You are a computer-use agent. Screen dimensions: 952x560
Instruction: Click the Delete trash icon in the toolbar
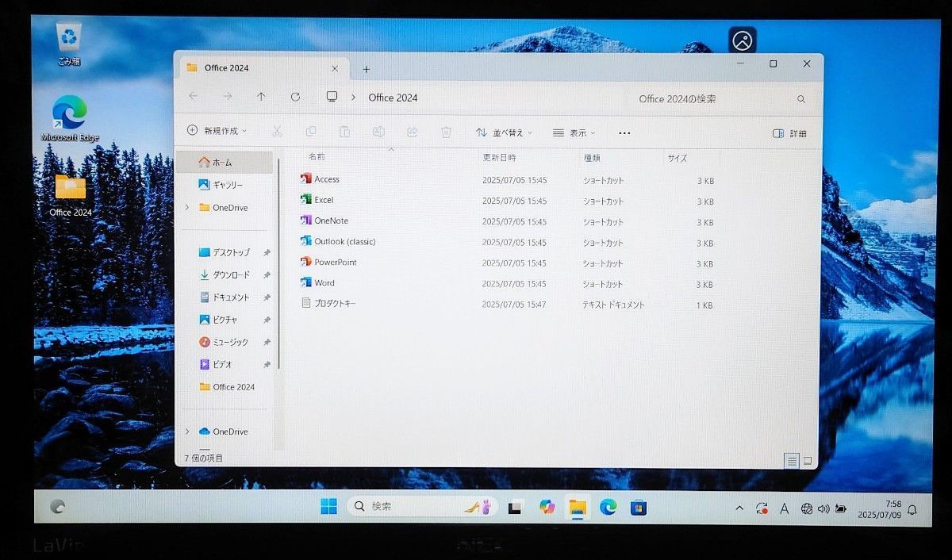446,132
